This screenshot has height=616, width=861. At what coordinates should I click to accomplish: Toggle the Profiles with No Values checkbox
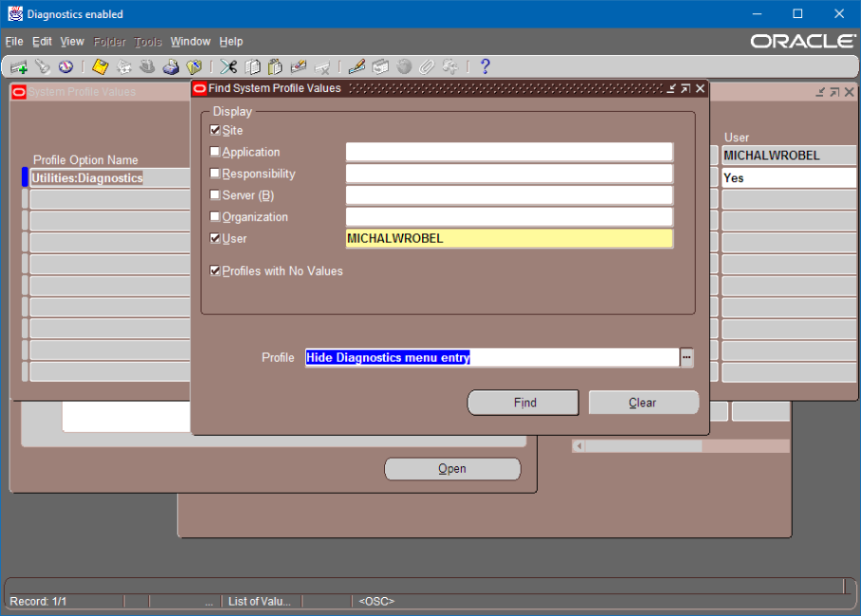coord(215,271)
